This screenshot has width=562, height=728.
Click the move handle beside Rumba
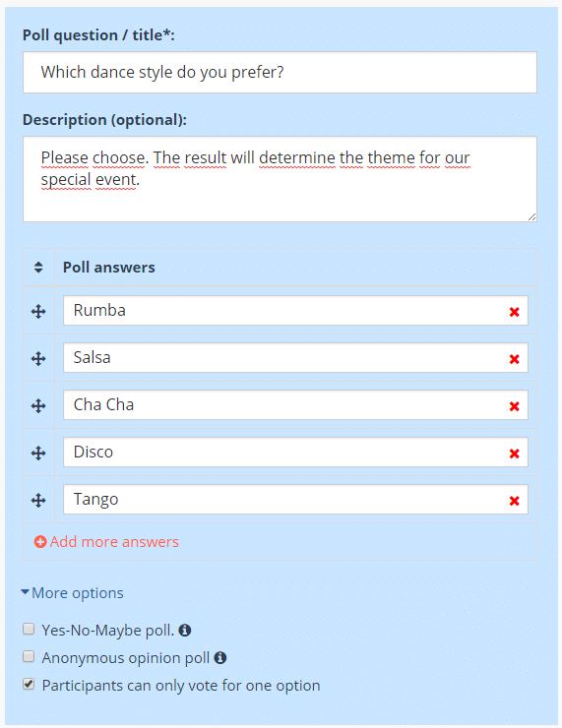38,311
